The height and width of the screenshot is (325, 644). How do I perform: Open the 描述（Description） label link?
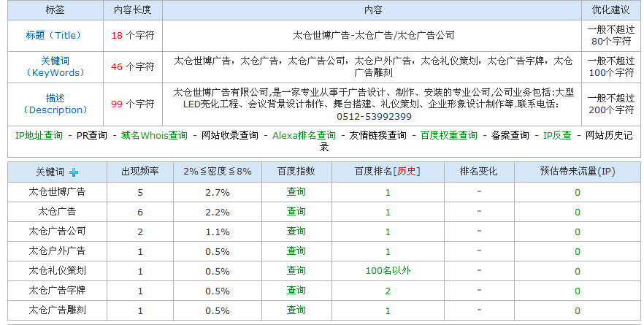pyautogui.click(x=55, y=104)
